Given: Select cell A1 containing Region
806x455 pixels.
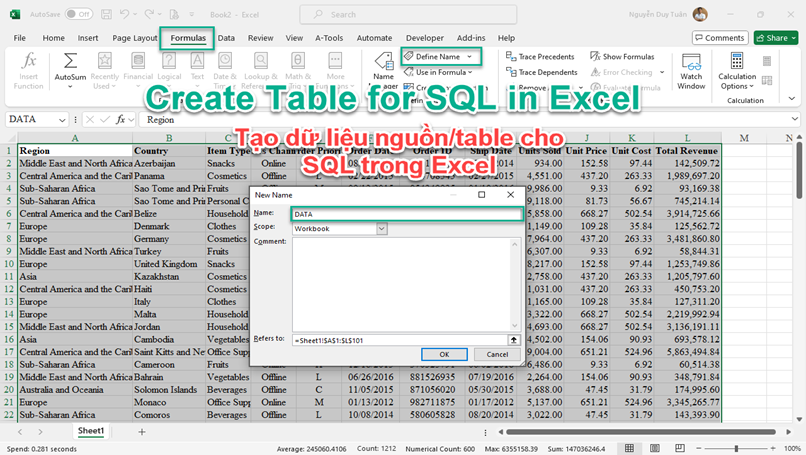Looking at the screenshot, I should [x=75, y=151].
